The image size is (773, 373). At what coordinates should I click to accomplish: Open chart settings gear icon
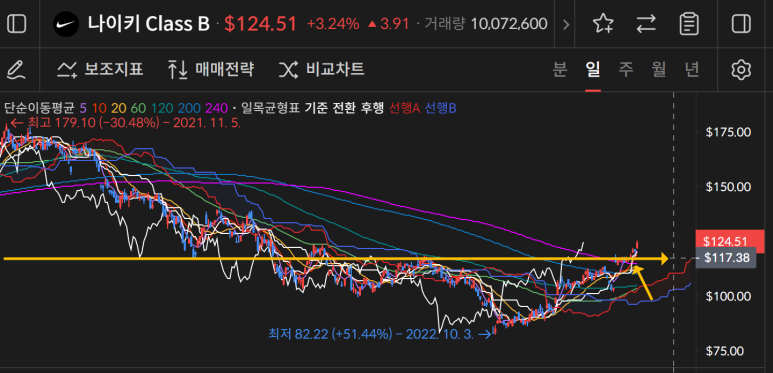point(740,70)
